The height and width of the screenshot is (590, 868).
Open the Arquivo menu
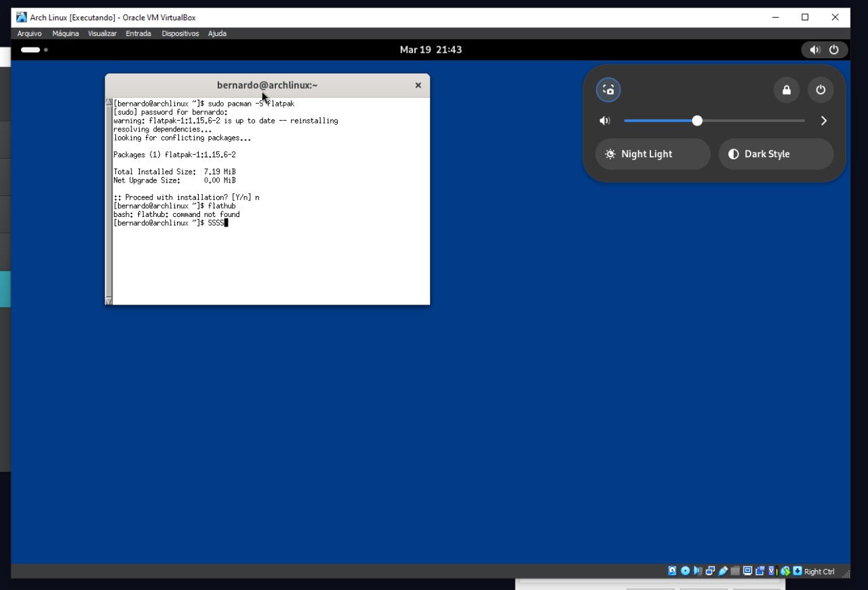29,33
